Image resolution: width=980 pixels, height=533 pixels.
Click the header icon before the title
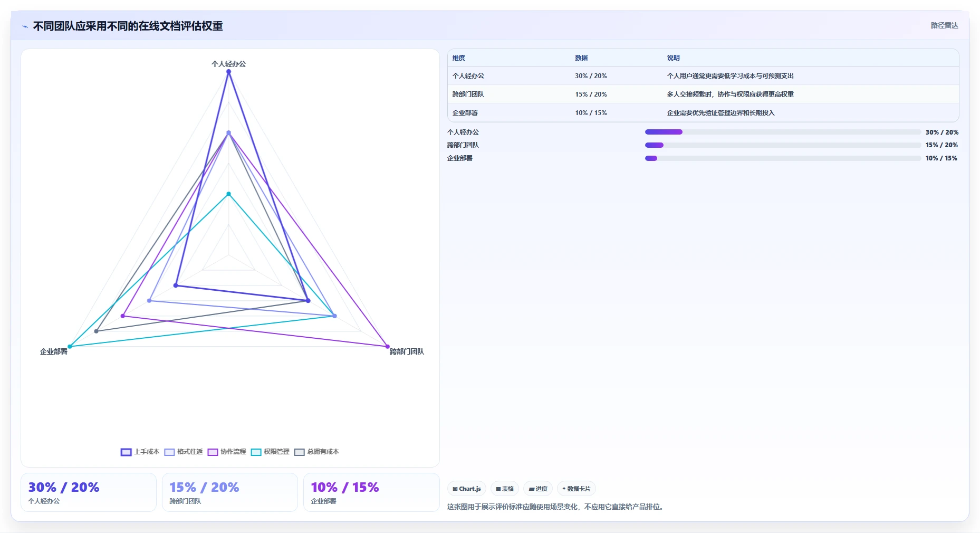pyautogui.click(x=25, y=26)
